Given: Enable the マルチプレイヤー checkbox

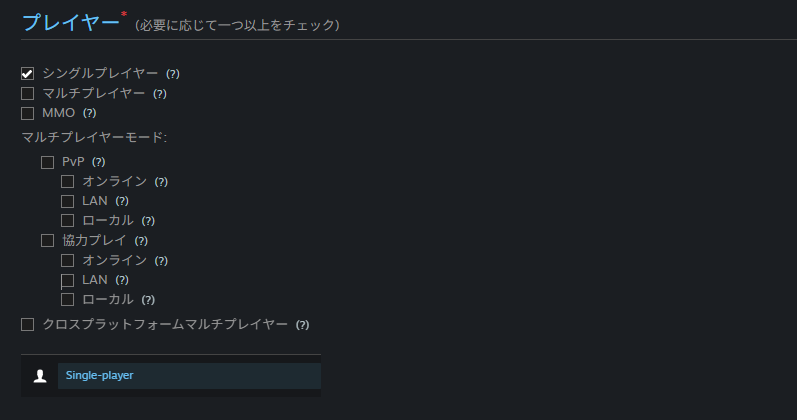Looking at the screenshot, I should (x=28, y=94).
